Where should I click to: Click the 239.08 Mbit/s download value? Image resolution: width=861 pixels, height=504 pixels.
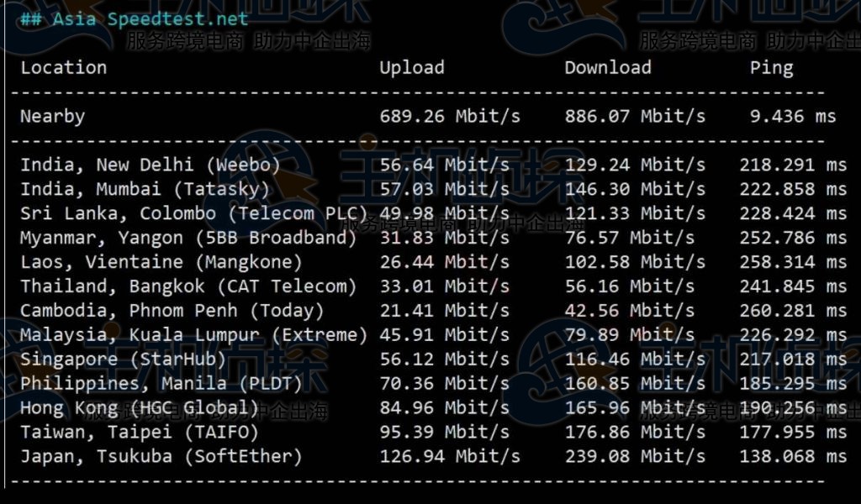pos(635,458)
